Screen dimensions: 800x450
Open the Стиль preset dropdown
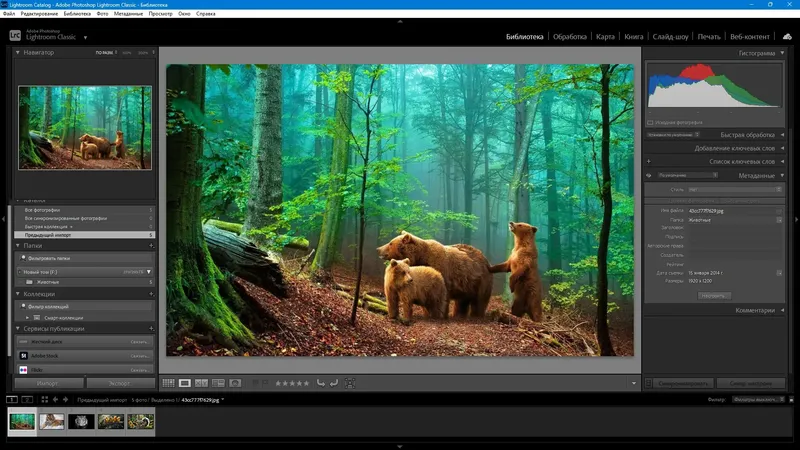pos(735,189)
